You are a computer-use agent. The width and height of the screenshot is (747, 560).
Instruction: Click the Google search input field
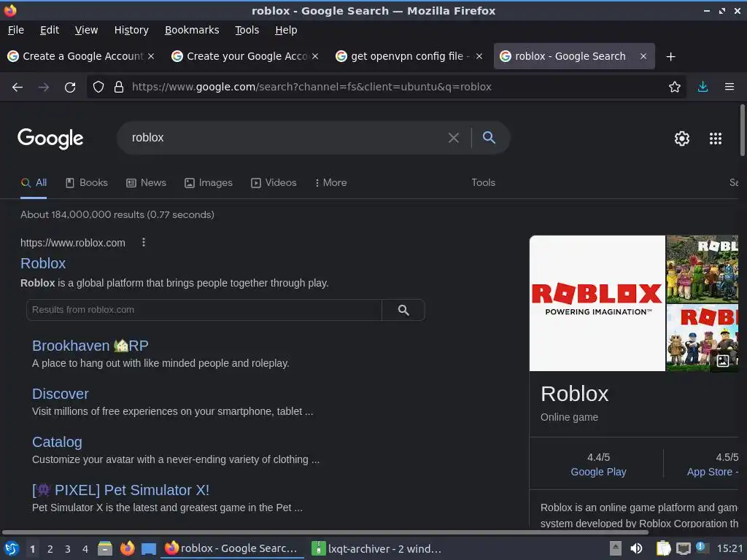coord(286,138)
